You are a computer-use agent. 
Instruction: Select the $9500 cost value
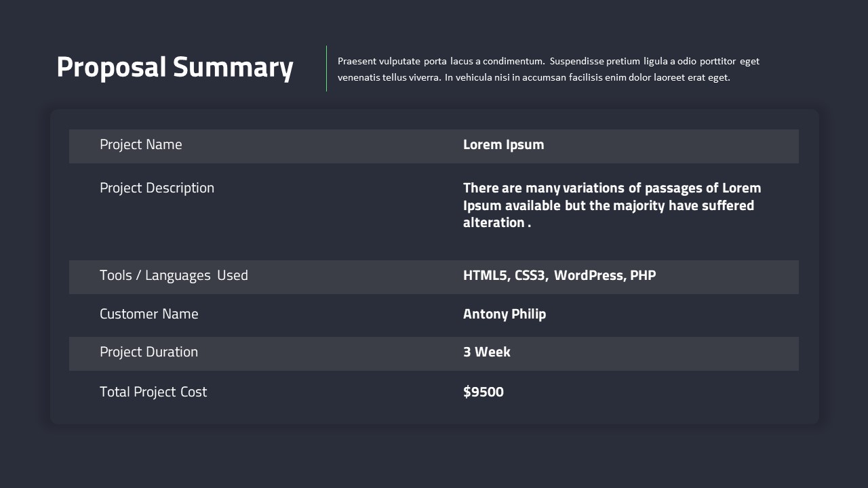point(483,392)
